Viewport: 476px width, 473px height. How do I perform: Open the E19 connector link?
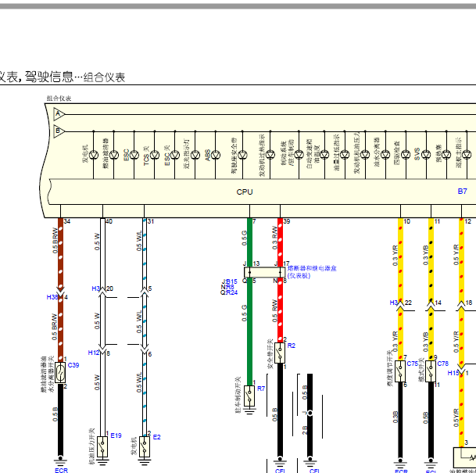(x=116, y=435)
